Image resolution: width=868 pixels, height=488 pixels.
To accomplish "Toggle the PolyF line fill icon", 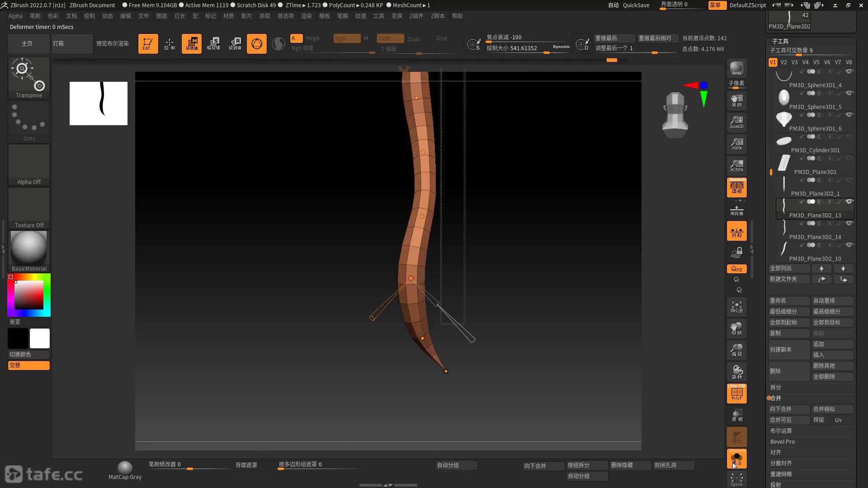I will point(736,394).
